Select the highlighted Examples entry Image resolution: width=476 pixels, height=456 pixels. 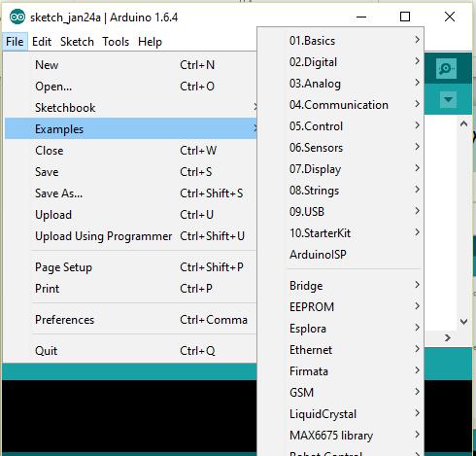131,129
